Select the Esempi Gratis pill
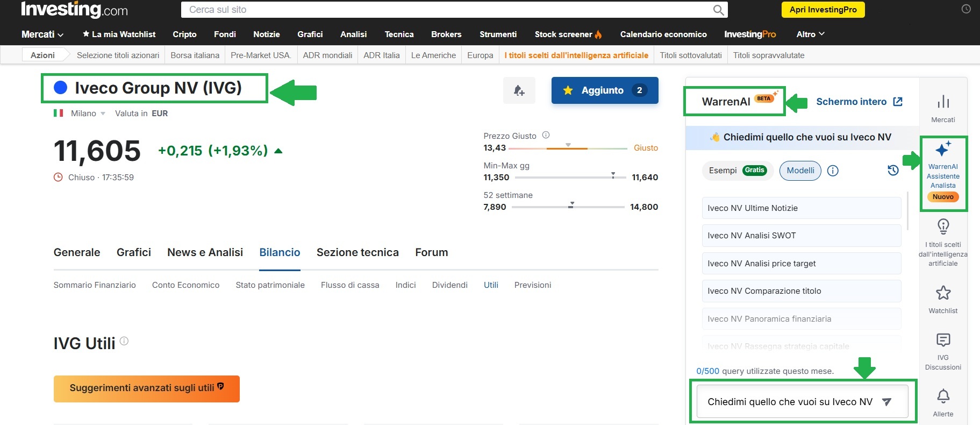 [738, 171]
